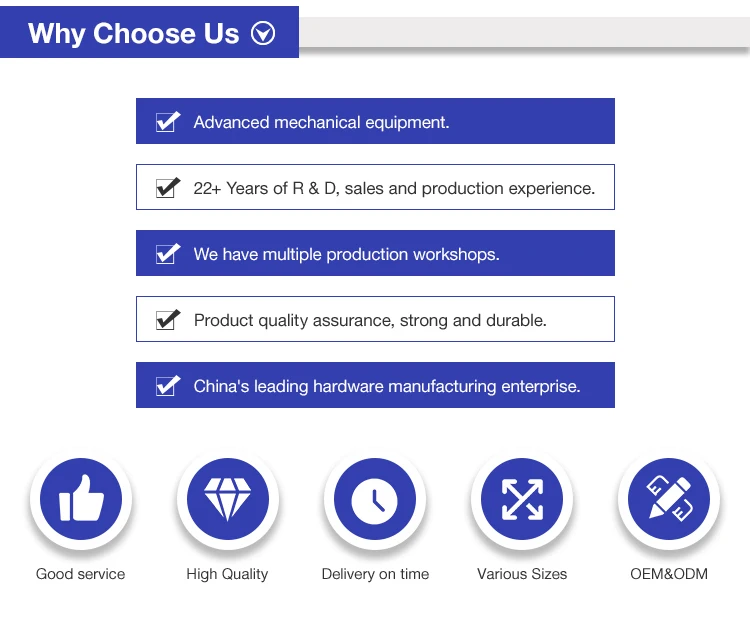This screenshot has width=750, height=641.
Task: Toggle the Product quality assurance checkbox
Action: tap(166, 320)
